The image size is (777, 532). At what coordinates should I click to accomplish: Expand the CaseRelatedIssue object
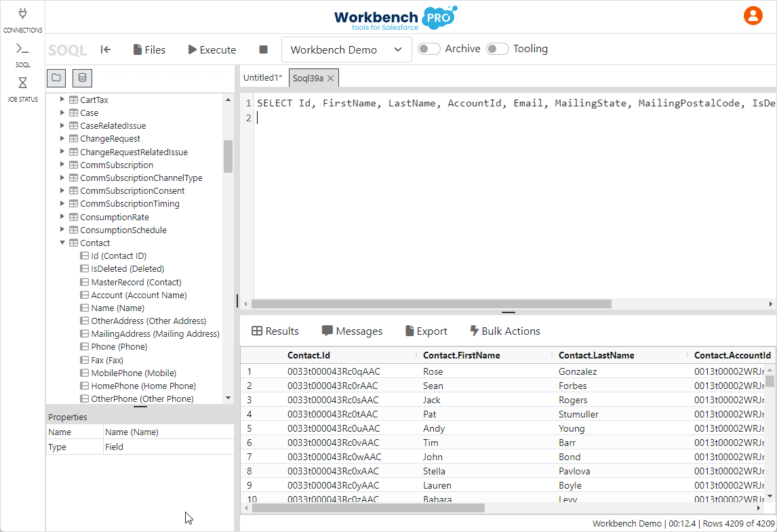pos(62,125)
